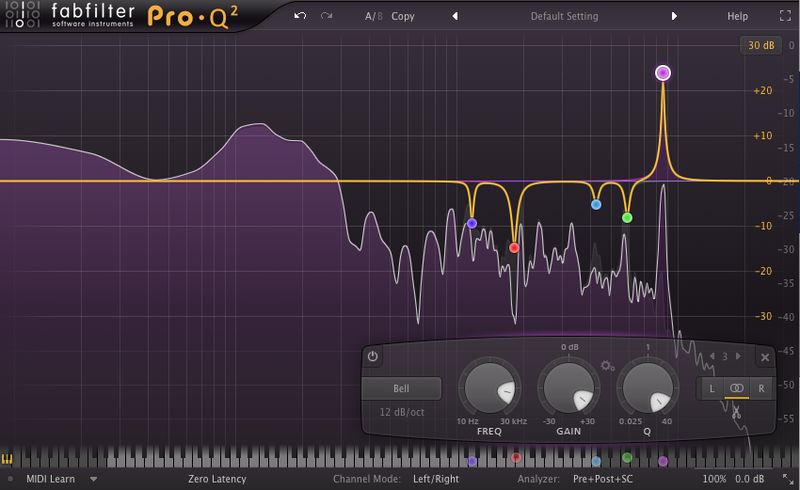Click the Redo arrow icon
Viewport: 800px width, 490px height.
pos(327,17)
